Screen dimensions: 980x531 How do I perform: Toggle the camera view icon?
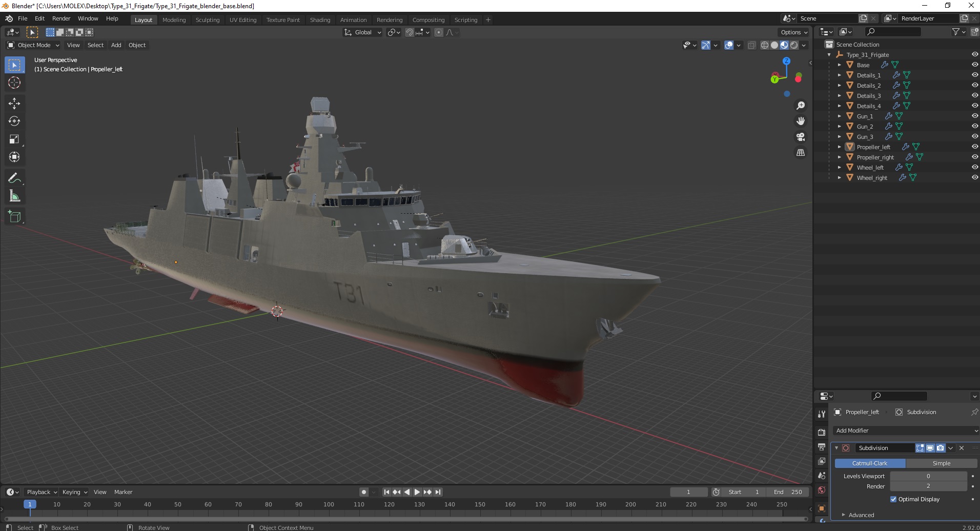[x=801, y=137]
